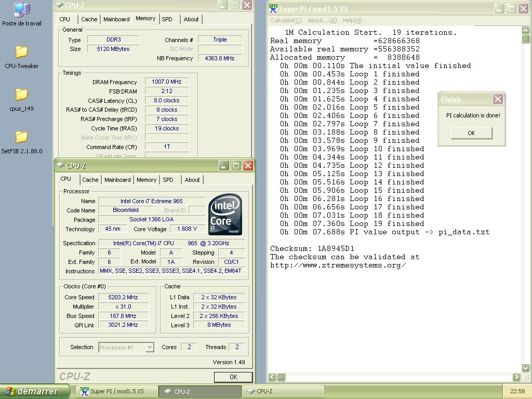Open About menu in Super PI
Image resolution: width=532 pixels, height=399 pixels.
(x=322, y=20)
